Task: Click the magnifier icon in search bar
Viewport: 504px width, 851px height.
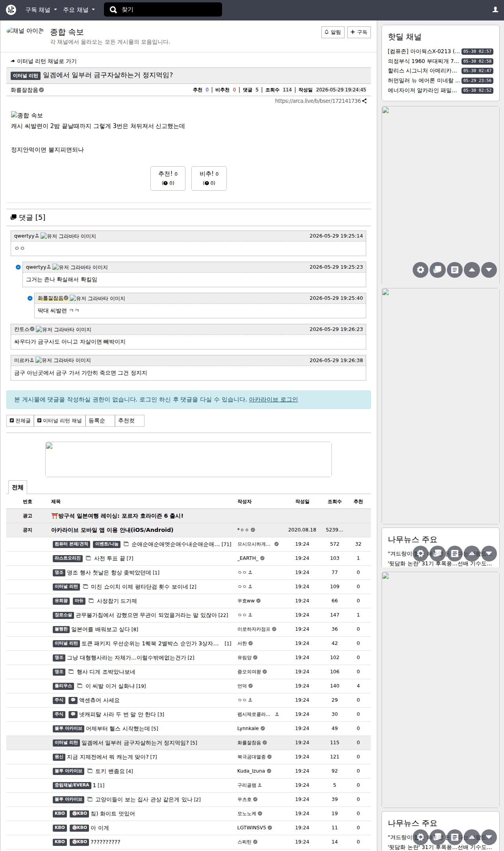Action: (x=113, y=10)
